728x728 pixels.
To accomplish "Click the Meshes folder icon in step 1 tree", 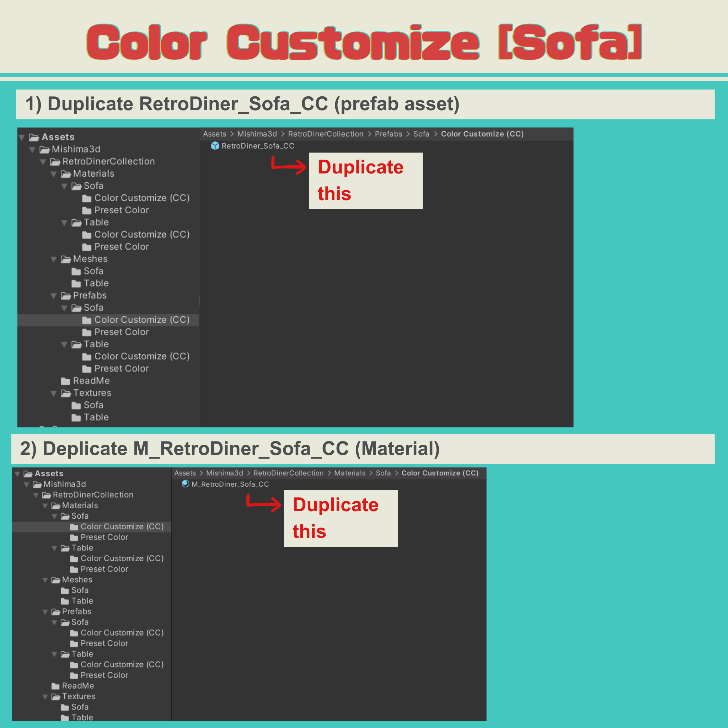I will point(66,259).
